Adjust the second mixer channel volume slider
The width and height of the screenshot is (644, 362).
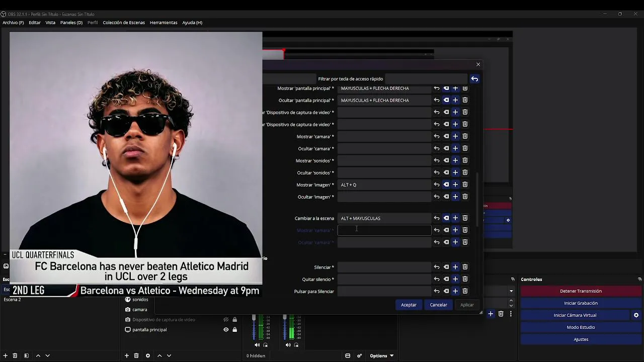click(x=285, y=318)
